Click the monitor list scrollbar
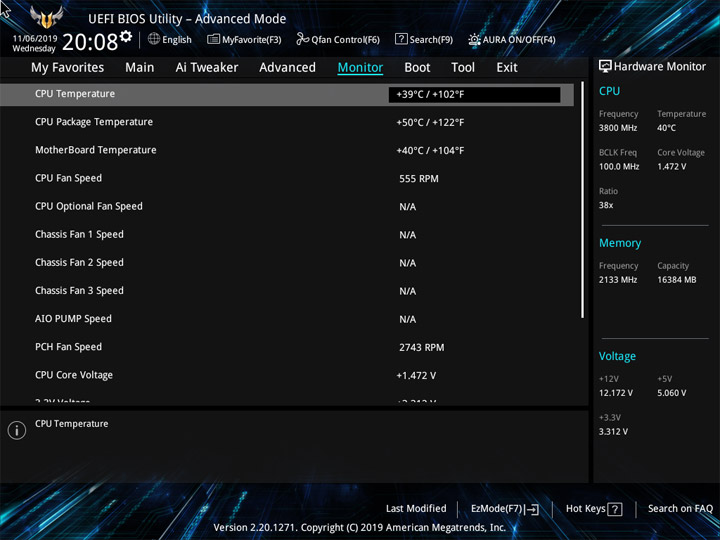This screenshot has height=540, width=720. point(582,200)
